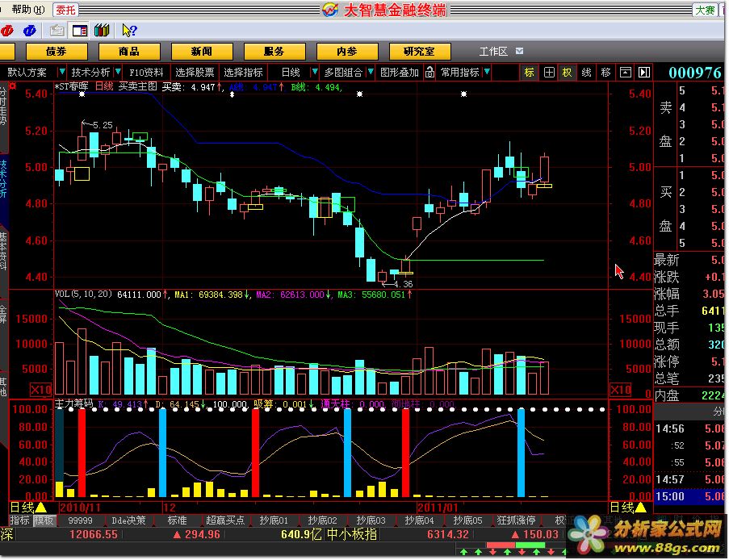Click the grey clipboard toolbar icon
Screen dimensions: 729x560
coord(57,31)
